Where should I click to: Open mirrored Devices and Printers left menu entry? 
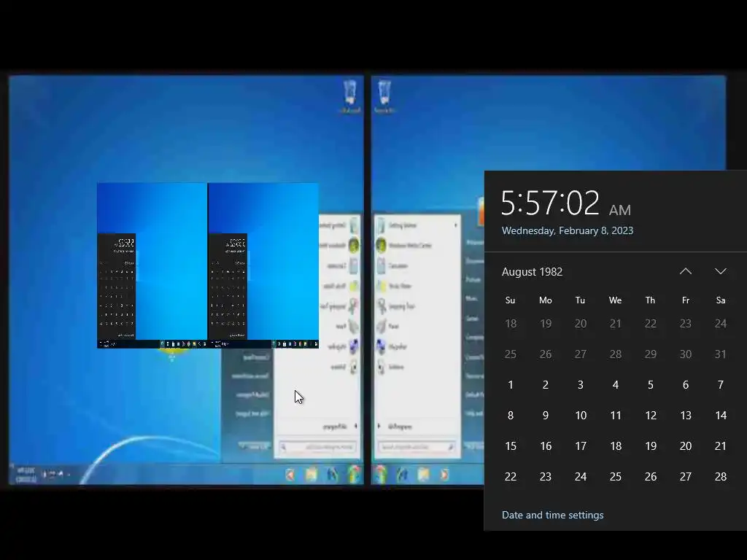251,376
